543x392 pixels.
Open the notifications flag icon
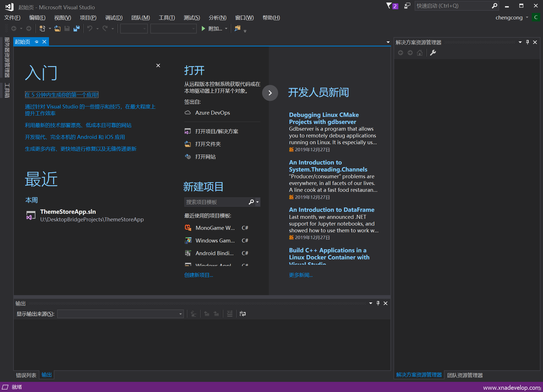pos(389,6)
